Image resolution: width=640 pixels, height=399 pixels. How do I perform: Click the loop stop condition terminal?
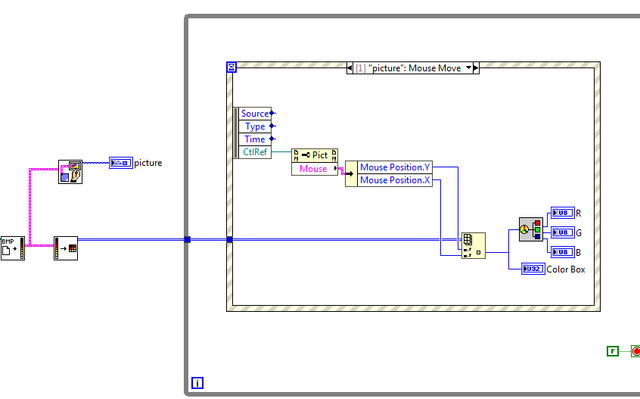636,351
